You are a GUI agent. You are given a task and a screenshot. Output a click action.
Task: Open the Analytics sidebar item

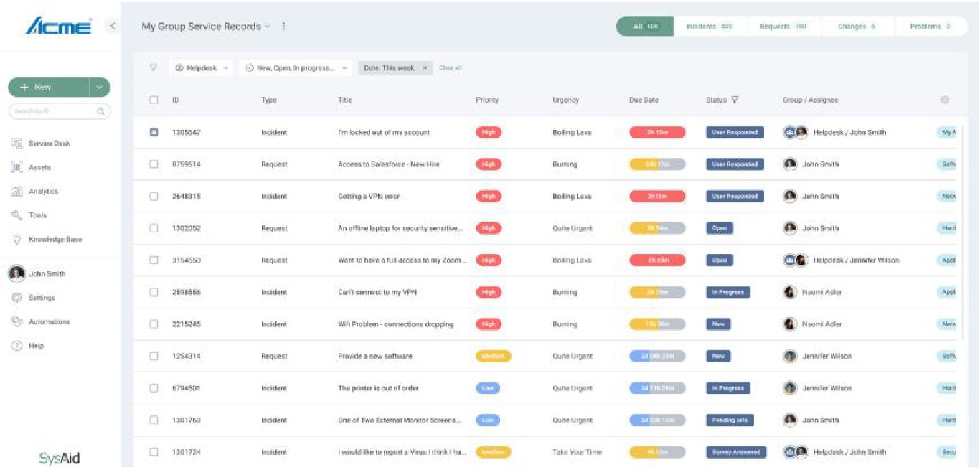[x=35, y=192]
